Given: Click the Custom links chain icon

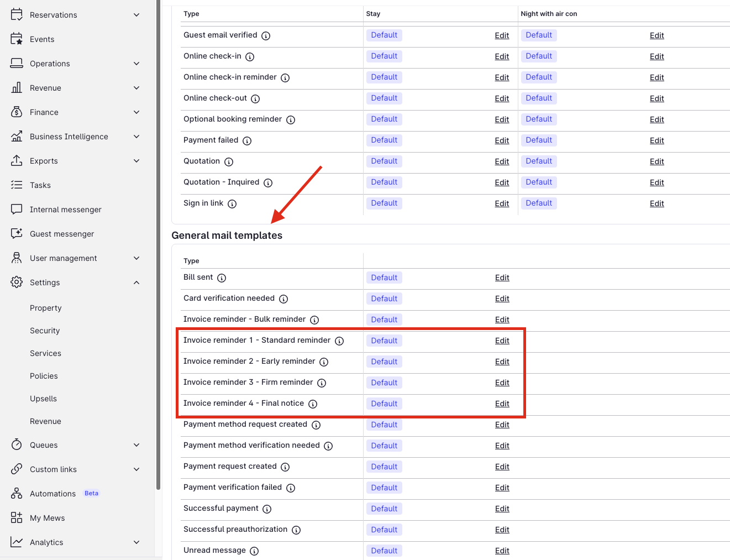Looking at the screenshot, I should tap(17, 469).
